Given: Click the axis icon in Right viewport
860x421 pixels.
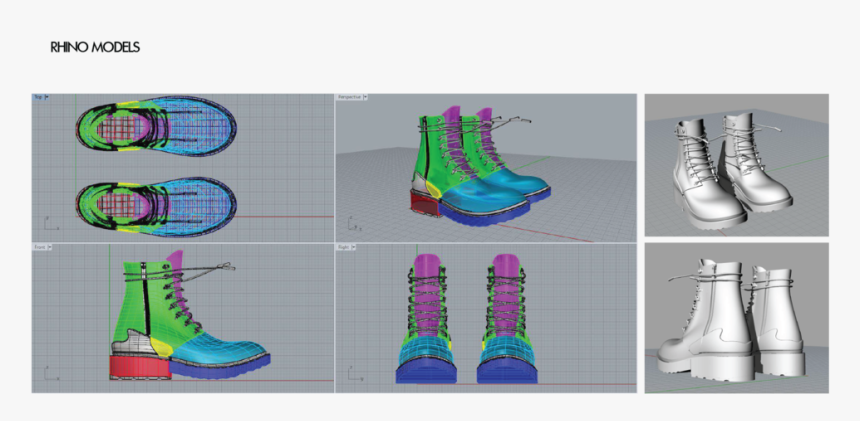Looking at the screenshot, I should (x=354, y=373).
